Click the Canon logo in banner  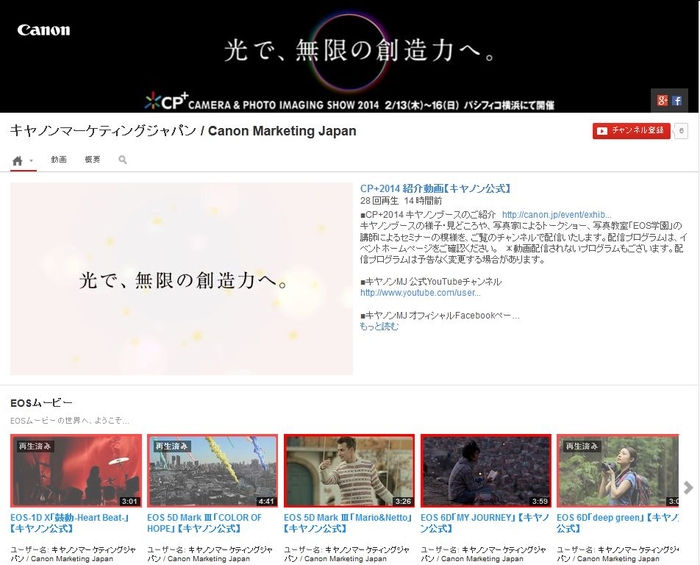tap(43, 30)
